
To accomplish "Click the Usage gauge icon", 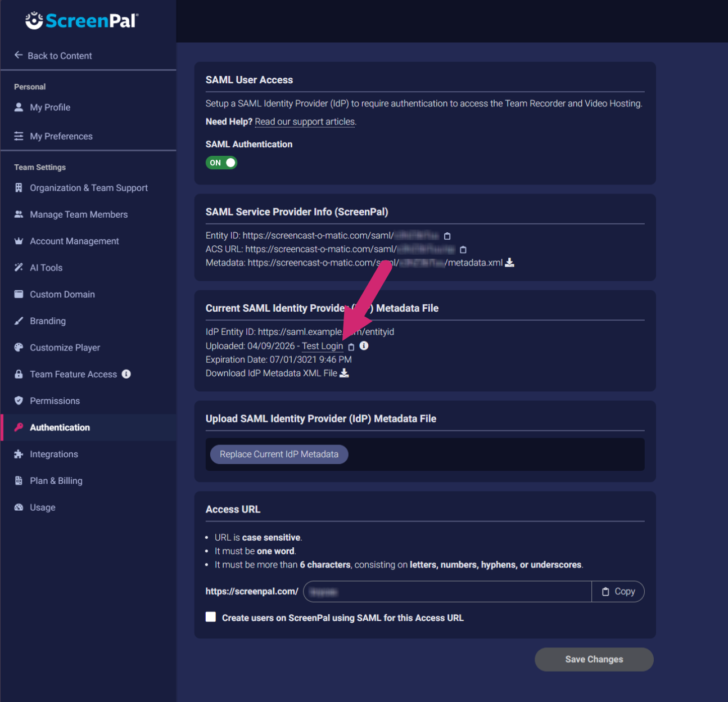I will pyautogui.click(x=19, y=507).
